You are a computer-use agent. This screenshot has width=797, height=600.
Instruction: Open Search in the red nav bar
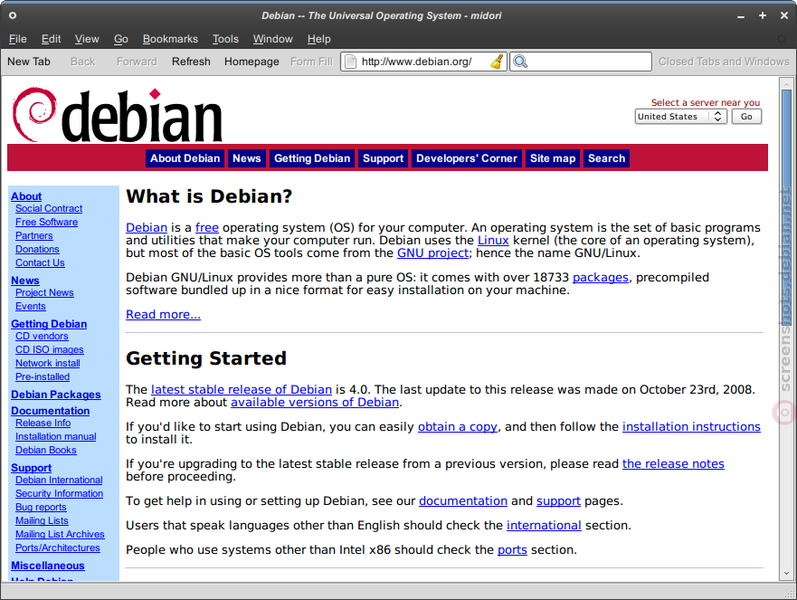point(606,158)
